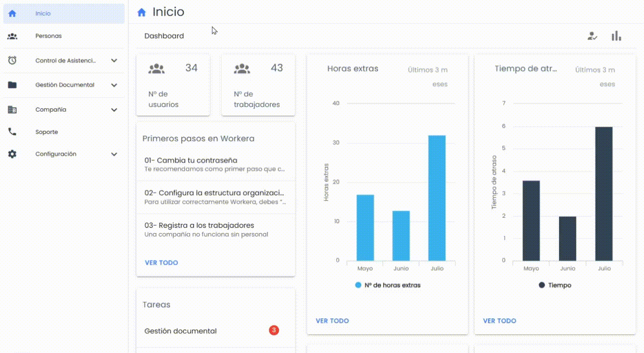Open step 01- Cambia tu contraseña
This screenshot has width=644, height=353.
[216, 165]
